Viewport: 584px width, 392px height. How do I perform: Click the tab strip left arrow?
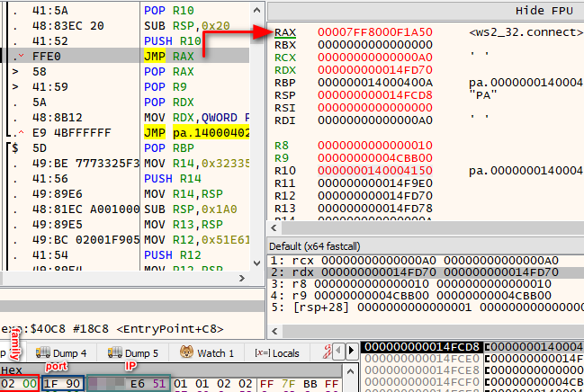click(338, 351)
